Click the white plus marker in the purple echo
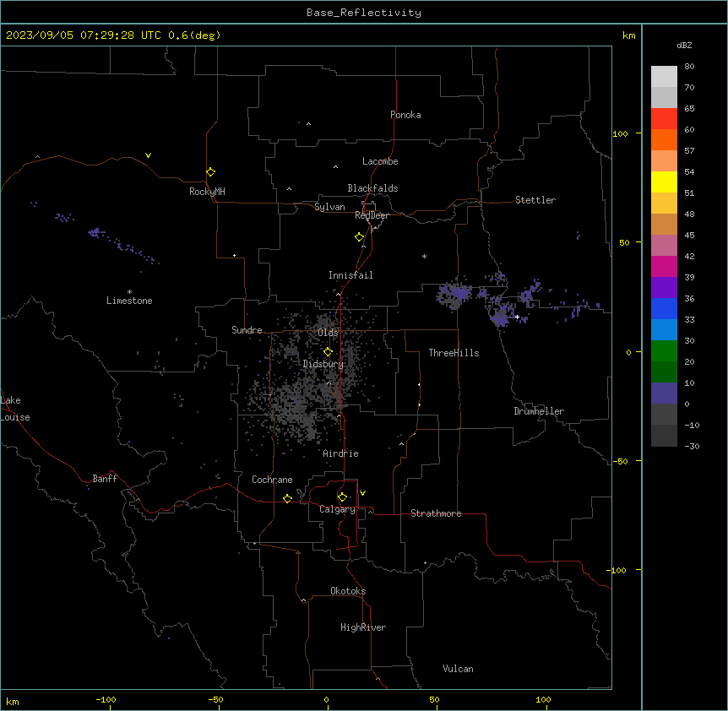 [x=517, y=317]
